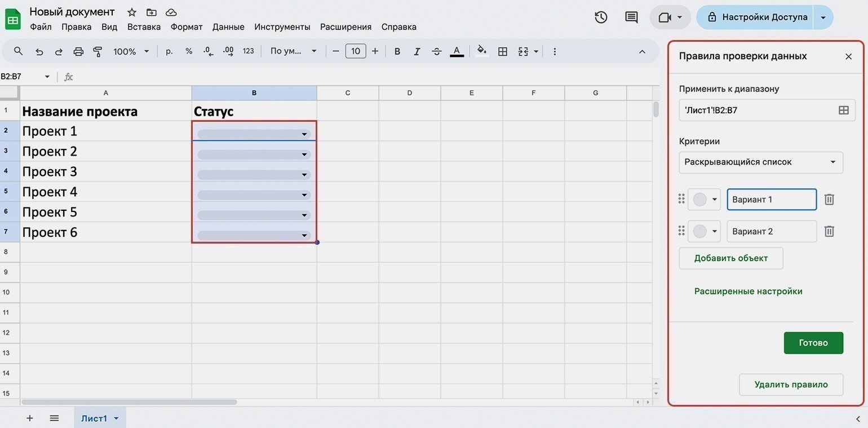This screenshot has width=868, height=428.
Task: Print the spreadsheet
Action: pos(78,51)
